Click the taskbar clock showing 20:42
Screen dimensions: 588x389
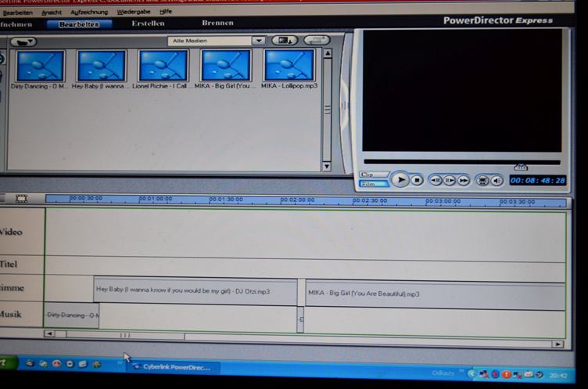click(558, 375)
